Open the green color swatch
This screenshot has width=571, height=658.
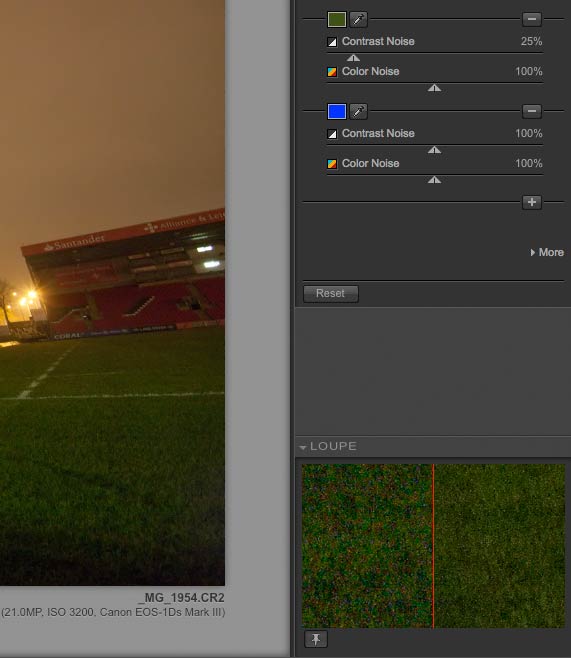tap(336, 19)
